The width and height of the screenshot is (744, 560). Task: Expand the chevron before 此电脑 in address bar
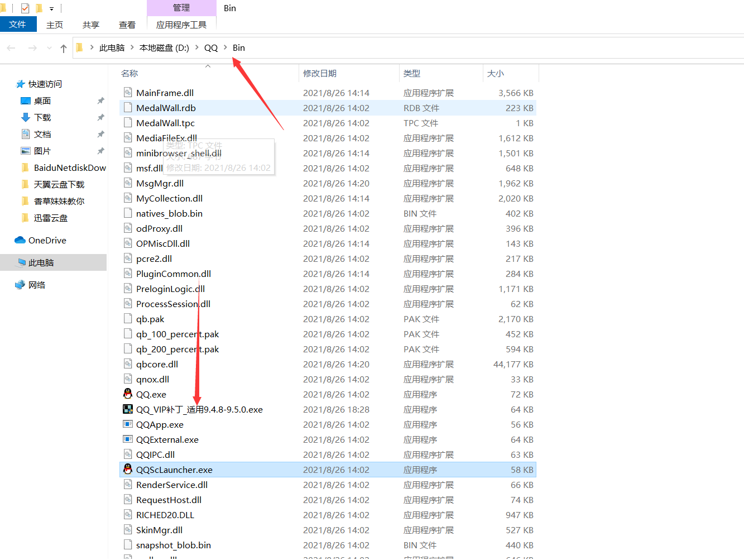click(x=92, y=47)
